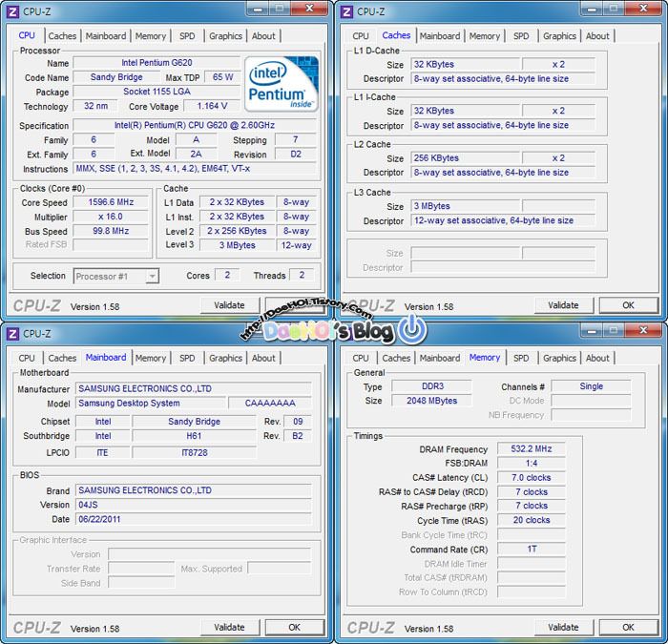The image size is (668, 644).
Task: Open Caches tab in the Memory window
Action: (x=396, y=358)
